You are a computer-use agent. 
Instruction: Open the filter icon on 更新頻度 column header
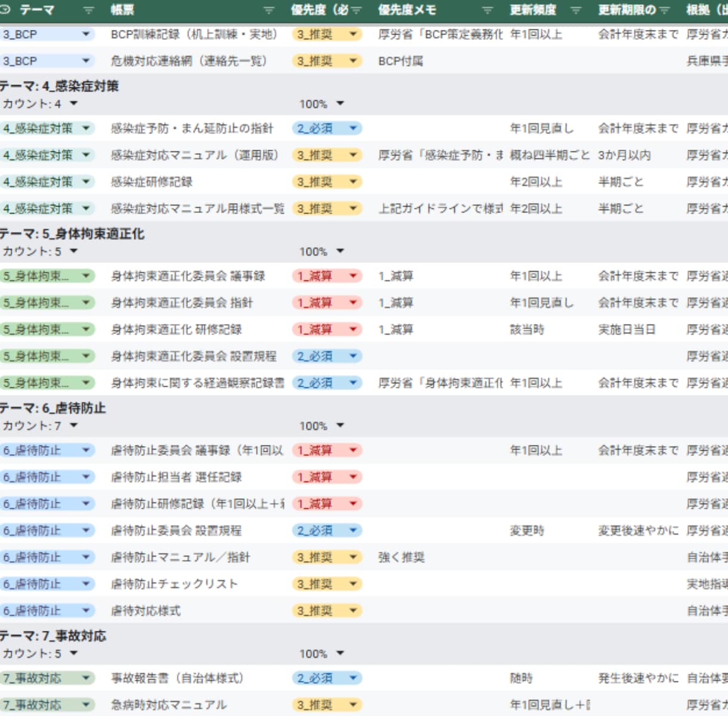coord(576,10)
